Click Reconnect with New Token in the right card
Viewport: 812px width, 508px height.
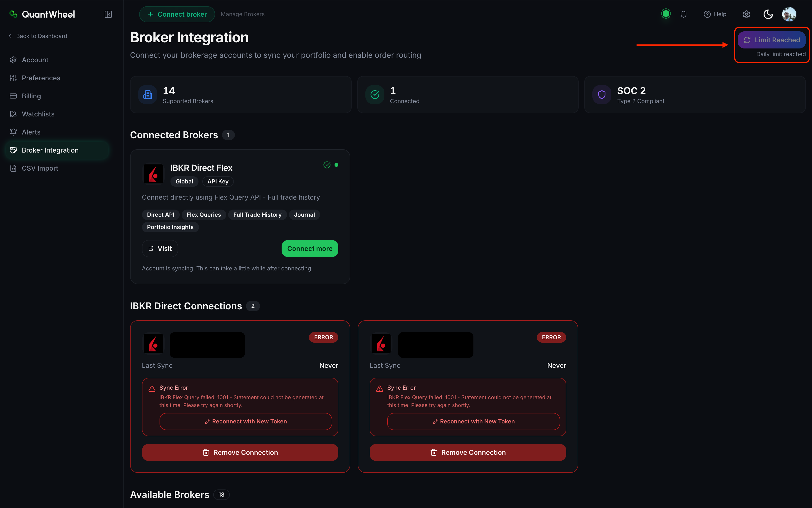pyautogui.click(x=473, y=421)
